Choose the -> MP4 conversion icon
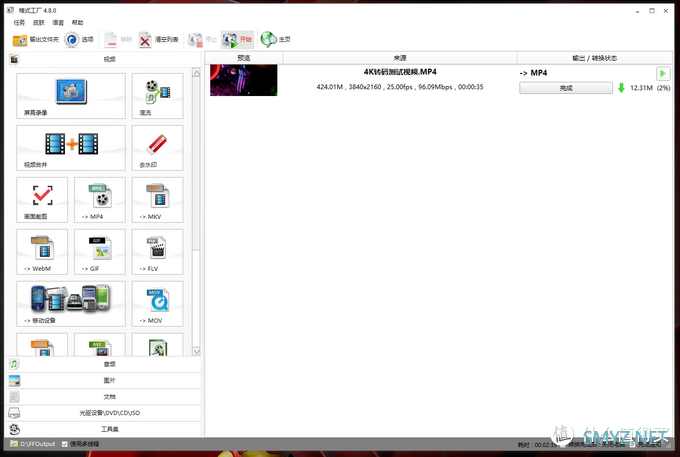The height and width of the screenshot is (457, 680). tap(100, 200)
